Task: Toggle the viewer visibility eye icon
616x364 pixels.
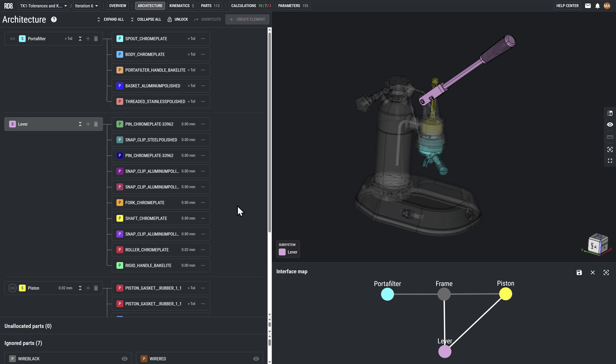Action: 610,125
